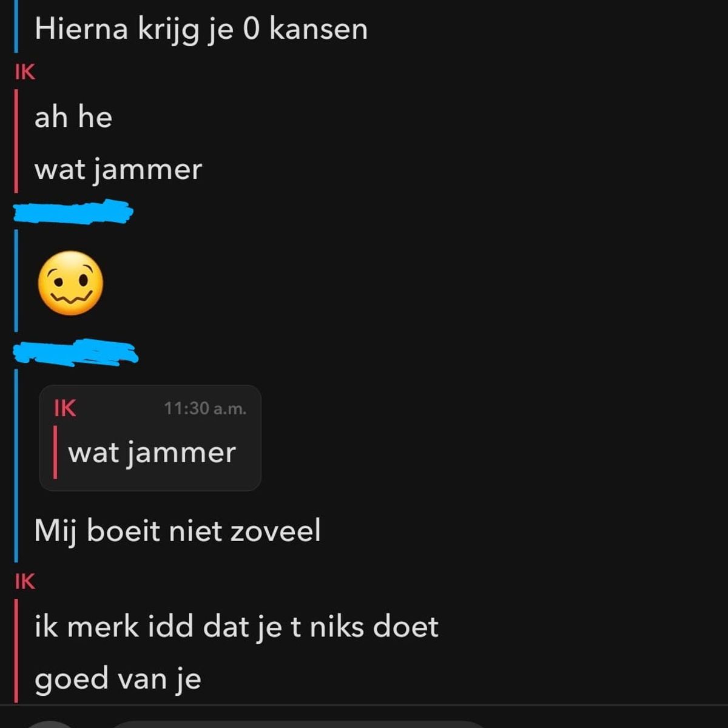Select the 'Mij boeit niet zoveel' message
The image size is (728, 728).
click(x=177, y=531)
